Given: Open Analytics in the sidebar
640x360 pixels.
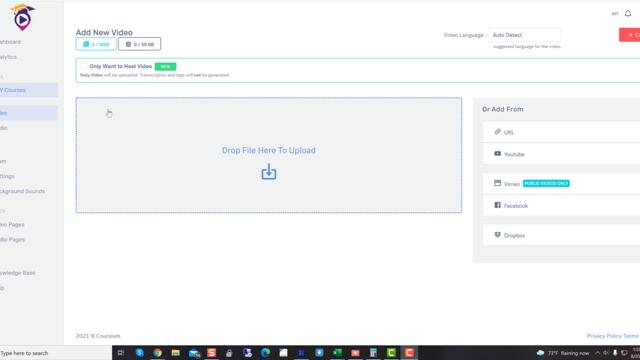Looking at the screenshot, I should click(x=9, y=57).
